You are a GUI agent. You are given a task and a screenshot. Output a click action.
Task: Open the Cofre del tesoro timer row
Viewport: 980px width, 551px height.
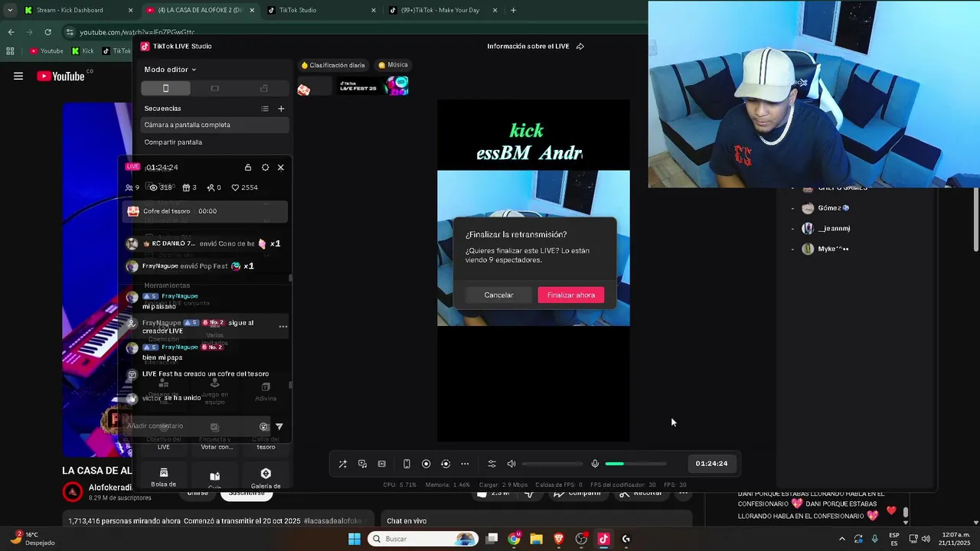[207, 211]
